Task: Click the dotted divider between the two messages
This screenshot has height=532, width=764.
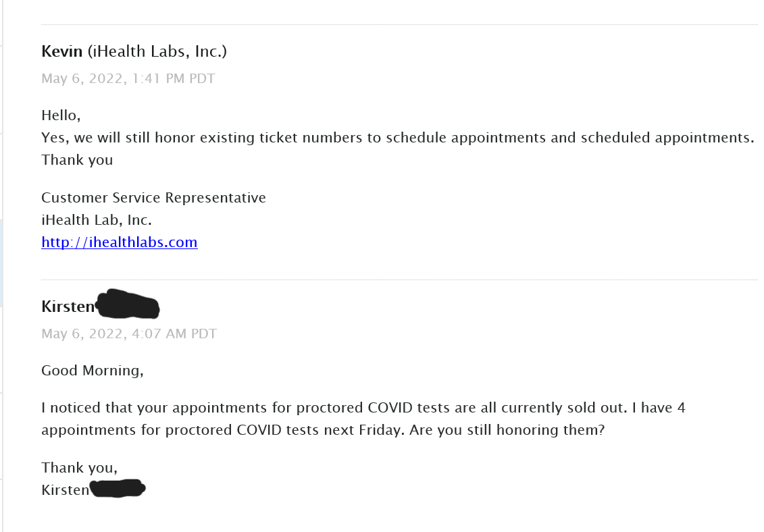Action: 399,280
